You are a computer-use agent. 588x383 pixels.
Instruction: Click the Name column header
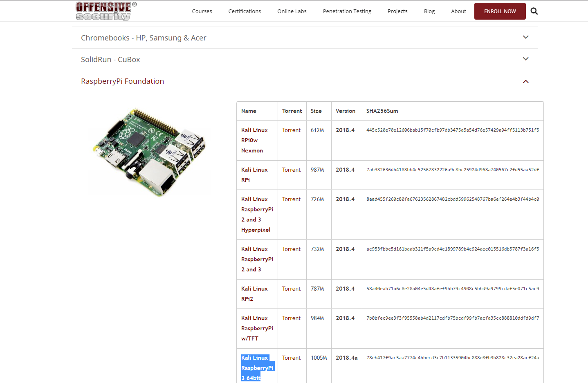click(249, 111)
